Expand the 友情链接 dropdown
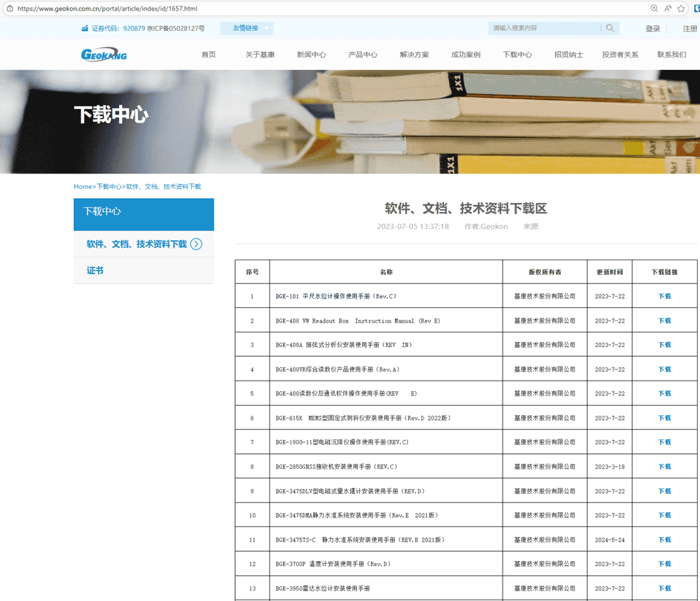The height and width of the screenshot is (601, 700). 246,28
